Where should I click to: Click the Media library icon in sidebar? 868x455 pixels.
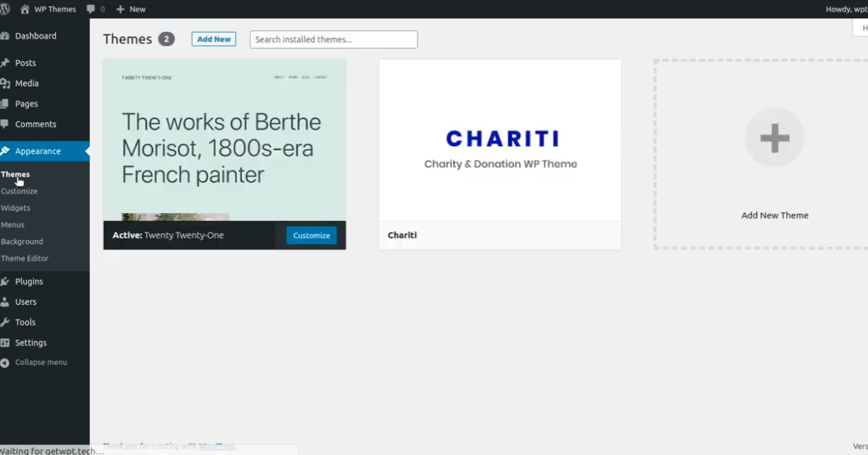[5, 83]
